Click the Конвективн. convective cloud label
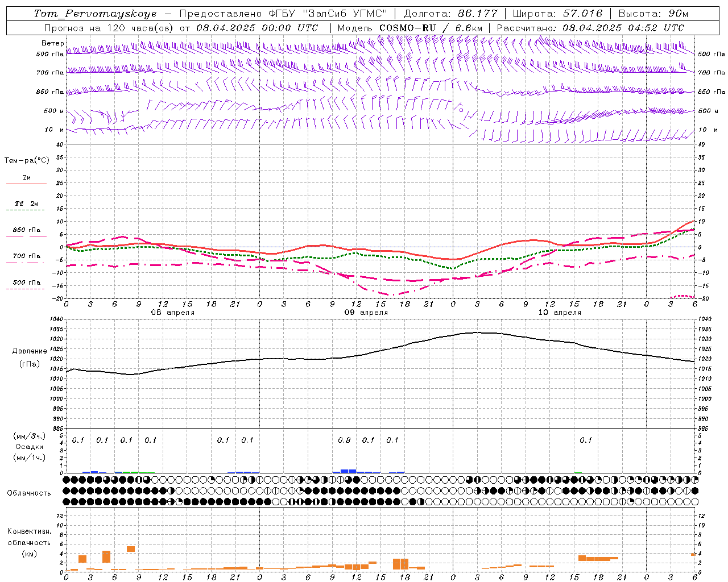This screenshot has height=582, width=728. click(29, 531)
